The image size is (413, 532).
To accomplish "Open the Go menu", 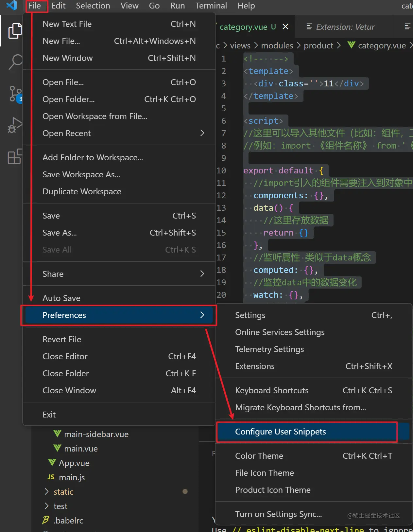I will click(x=154, y=6).
